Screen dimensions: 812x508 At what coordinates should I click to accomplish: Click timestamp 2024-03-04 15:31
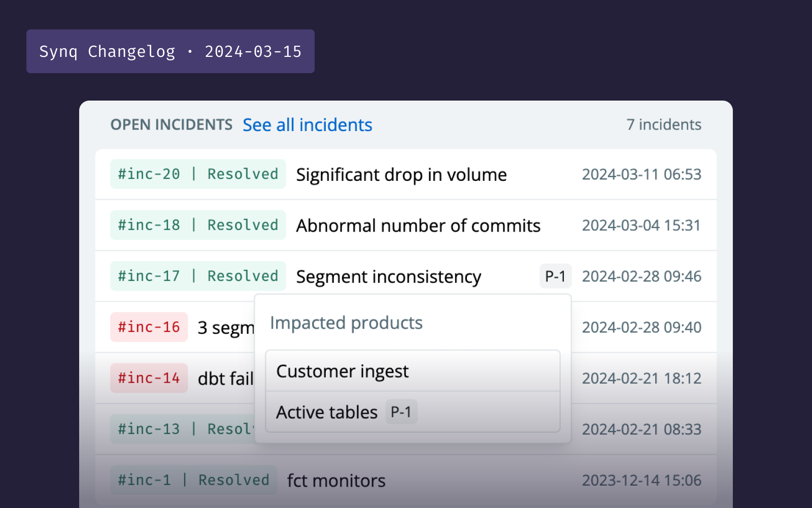coord(641,225)
